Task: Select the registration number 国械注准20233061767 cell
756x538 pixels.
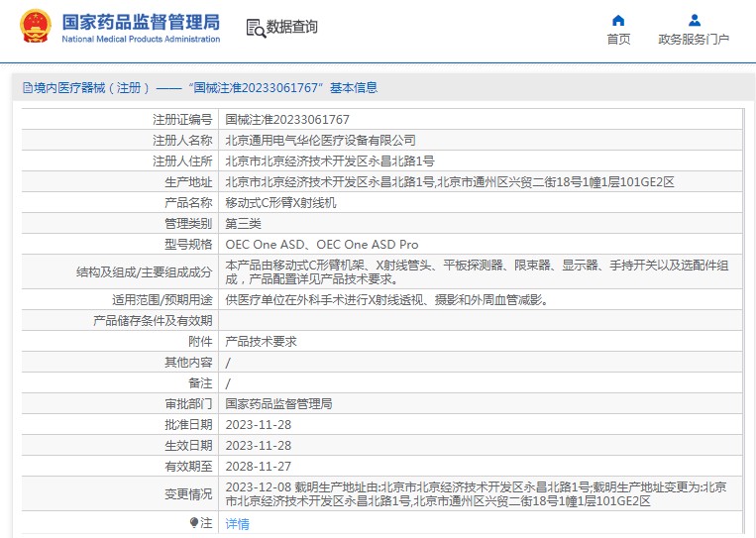Action: click(x=287, y=119)
